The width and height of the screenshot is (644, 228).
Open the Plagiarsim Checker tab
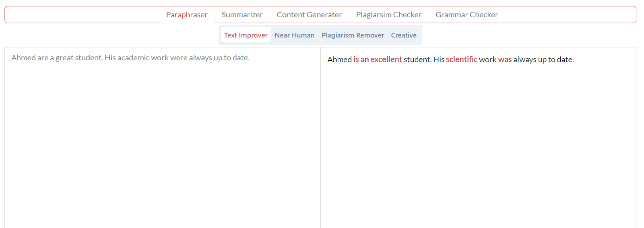[388, 15]
